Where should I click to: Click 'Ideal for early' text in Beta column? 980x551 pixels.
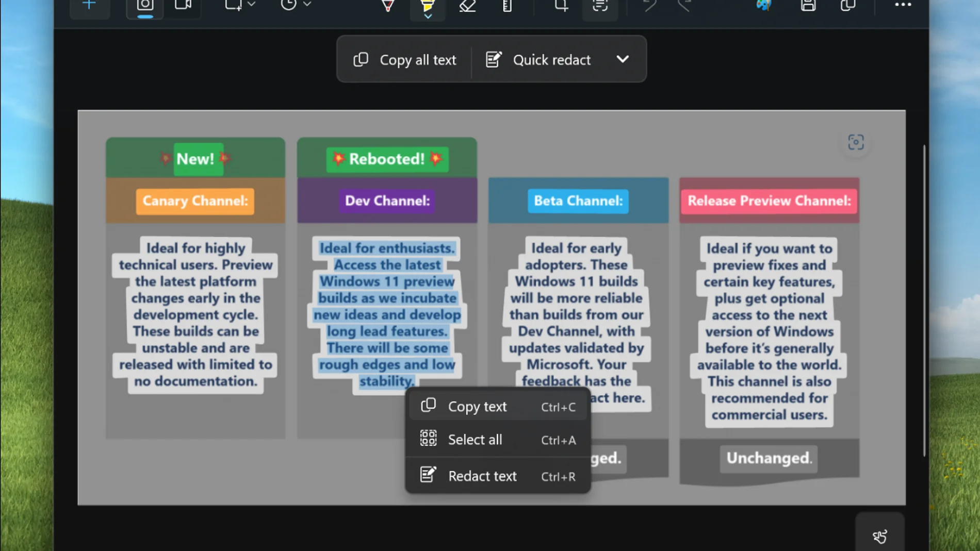tap(576, 248)
